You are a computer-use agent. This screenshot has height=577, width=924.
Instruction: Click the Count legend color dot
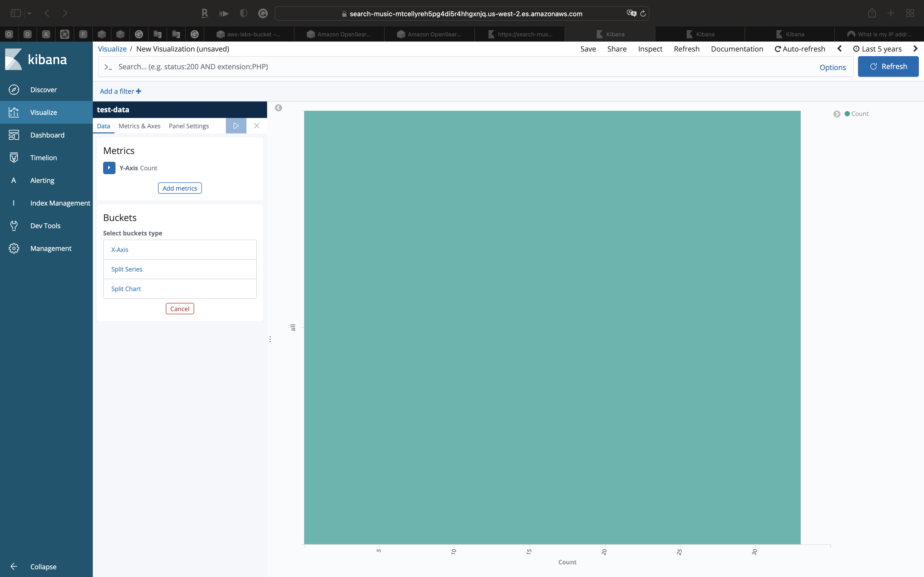tap(847, 114)
